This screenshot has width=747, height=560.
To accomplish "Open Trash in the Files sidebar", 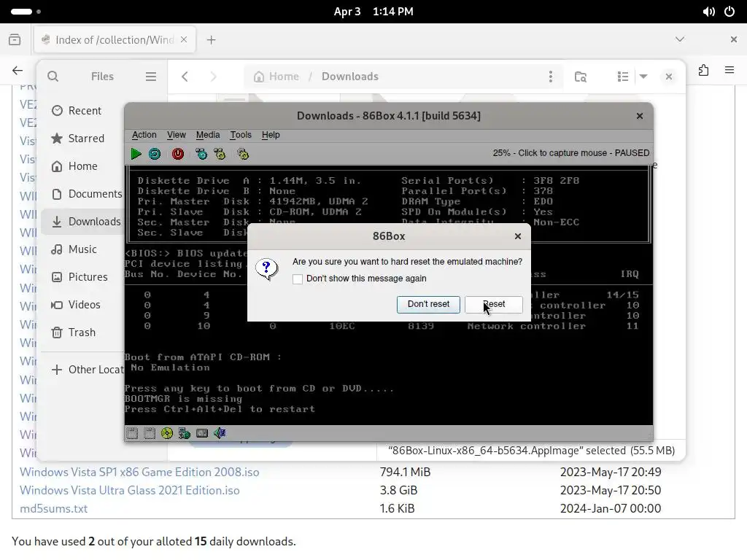I will pos(82,332).
